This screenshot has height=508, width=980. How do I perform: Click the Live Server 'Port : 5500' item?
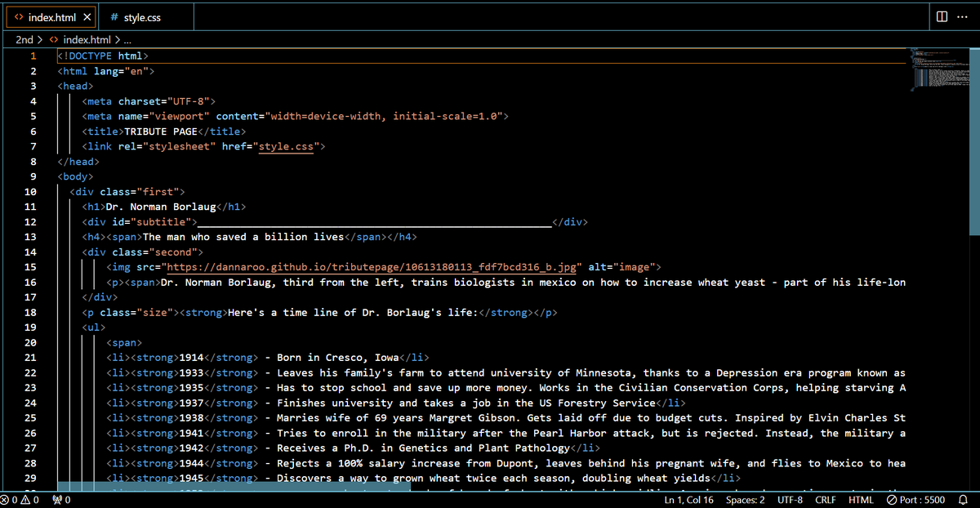point(915,500)
